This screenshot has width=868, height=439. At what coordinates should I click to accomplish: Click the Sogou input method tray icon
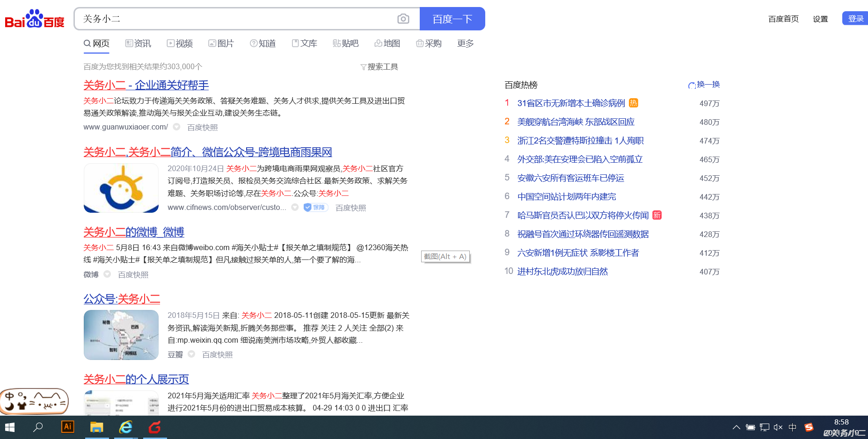(x=809, y=427)
